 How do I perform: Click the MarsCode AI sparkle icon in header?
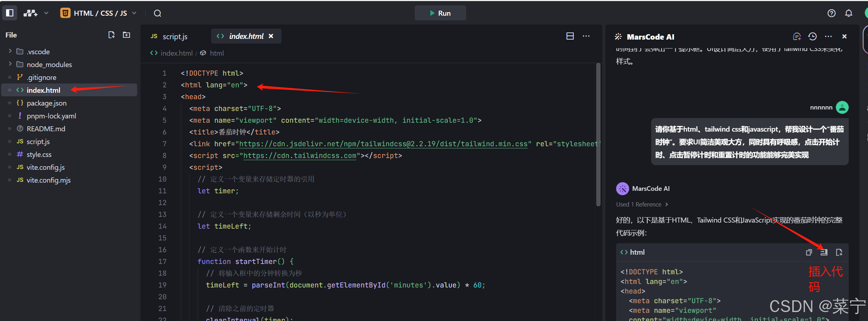618,36
